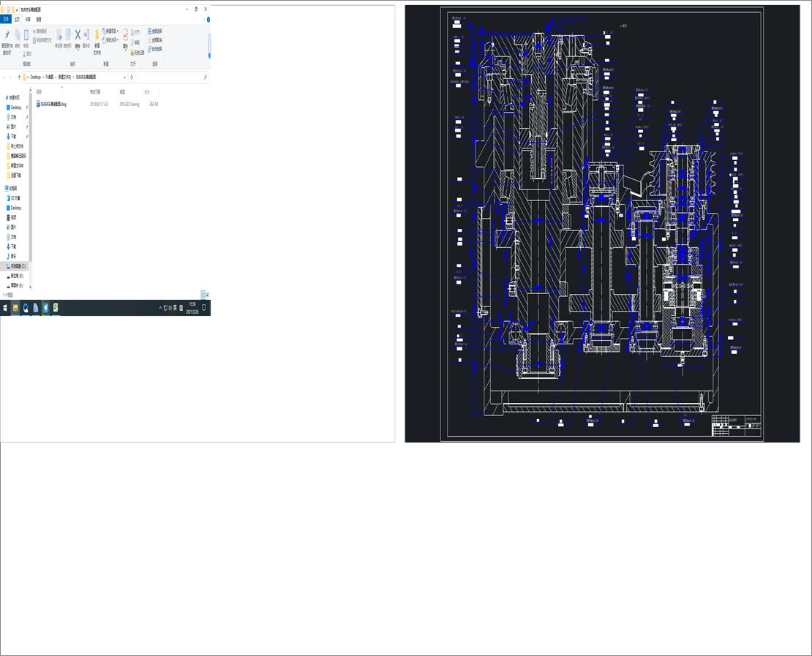Click Invert selection in the ribbon
This screenshot has width=812, height=656.
coord(155,49)
